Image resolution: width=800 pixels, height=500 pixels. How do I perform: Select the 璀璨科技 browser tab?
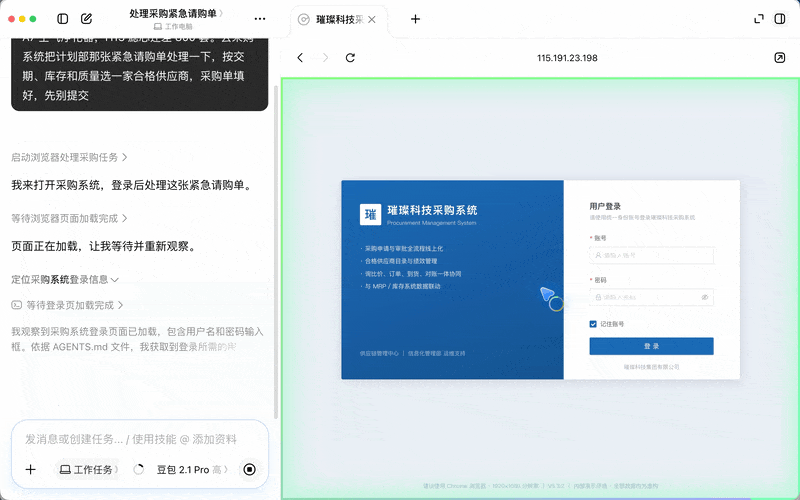pyautogui.click(x=339, y=20)
